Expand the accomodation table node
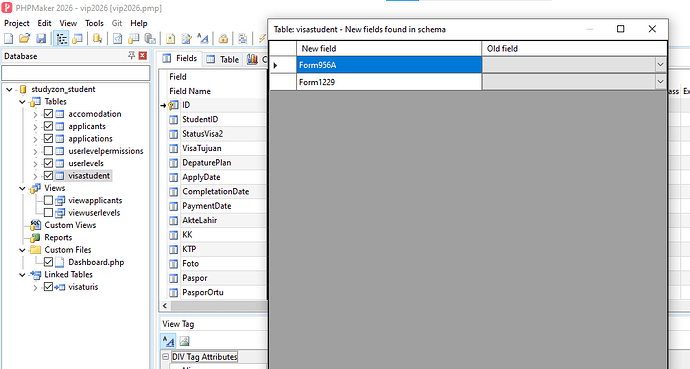Viewport: 690px width, 369px height. (36, 114)
